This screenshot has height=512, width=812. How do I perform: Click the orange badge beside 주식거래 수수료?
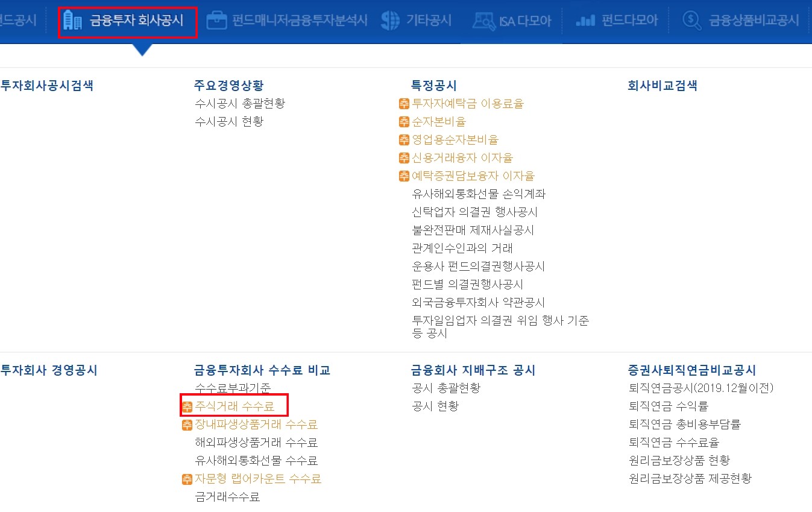tap(187, 406)
